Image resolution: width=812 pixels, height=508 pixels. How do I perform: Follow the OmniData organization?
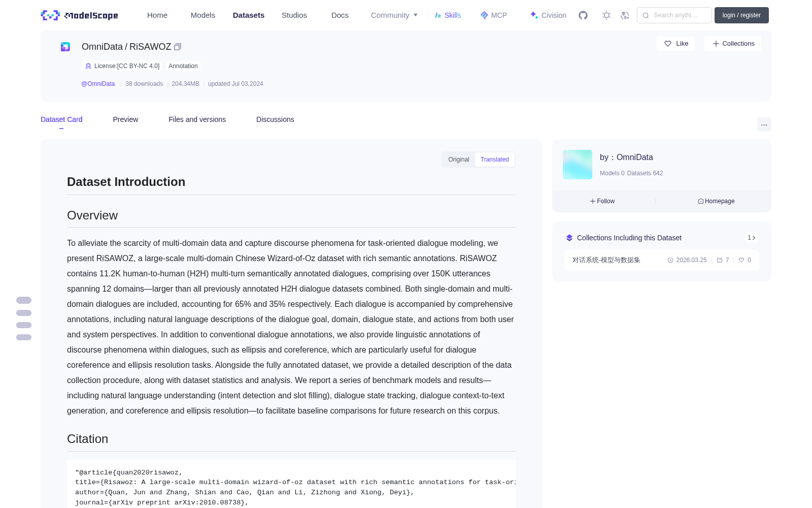coord(602,201)
